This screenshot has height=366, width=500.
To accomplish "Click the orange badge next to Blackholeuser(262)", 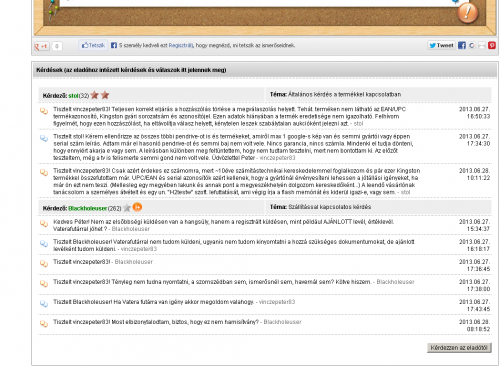I will click(137, 207).
